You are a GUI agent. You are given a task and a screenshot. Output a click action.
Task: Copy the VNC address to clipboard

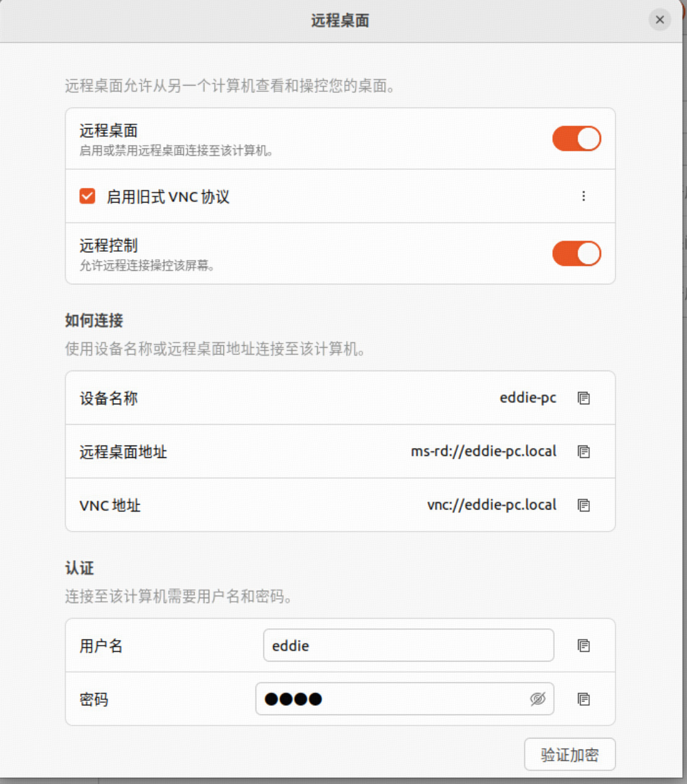tap(584, 505)
